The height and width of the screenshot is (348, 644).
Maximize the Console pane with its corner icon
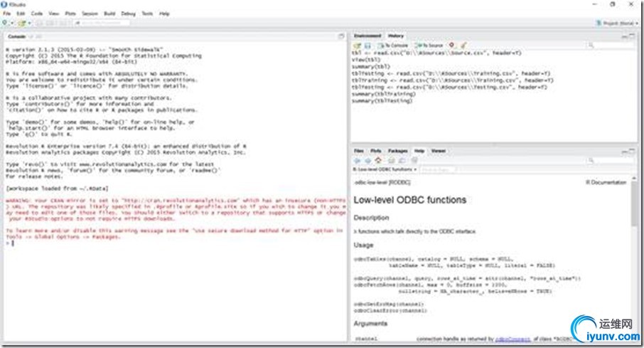pyautogui.click(x=341, y=36)
